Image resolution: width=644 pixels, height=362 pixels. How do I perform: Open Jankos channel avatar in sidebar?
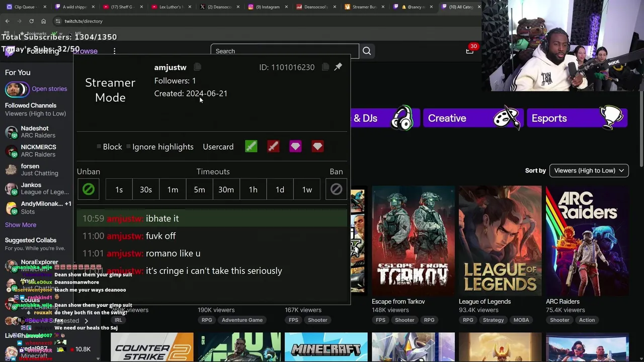click(x=11, y=189)
